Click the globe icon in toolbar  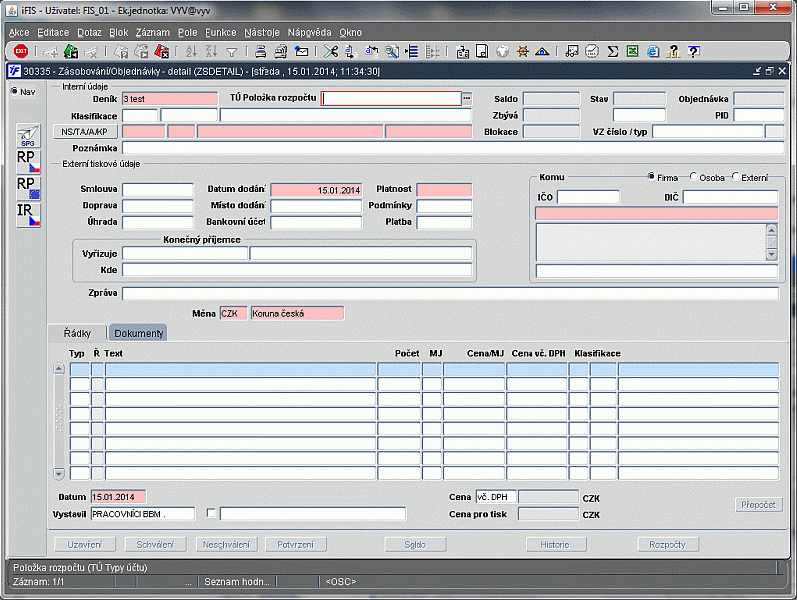click(502, 51)
